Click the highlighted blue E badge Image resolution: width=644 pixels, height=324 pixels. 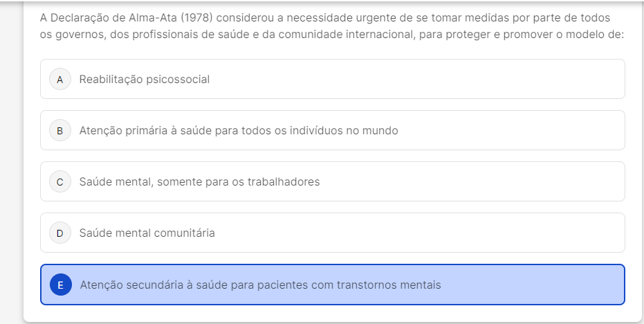click(x=61, y=285)
